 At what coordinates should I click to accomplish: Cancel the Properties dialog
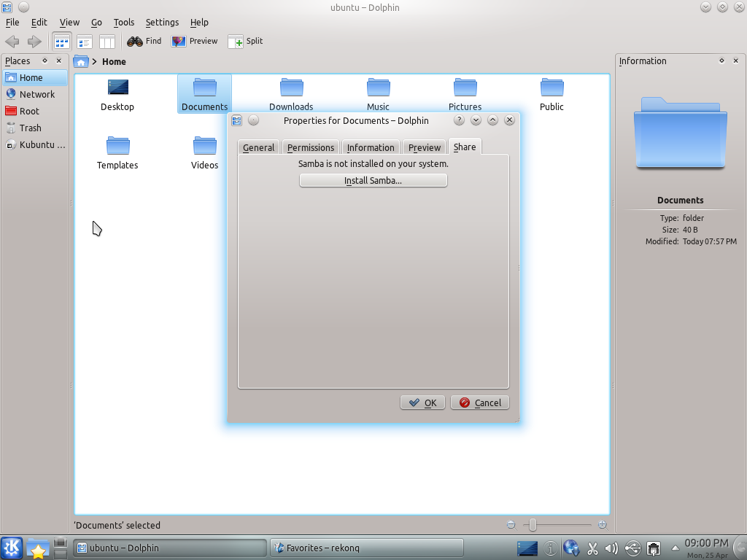(480, 402)
